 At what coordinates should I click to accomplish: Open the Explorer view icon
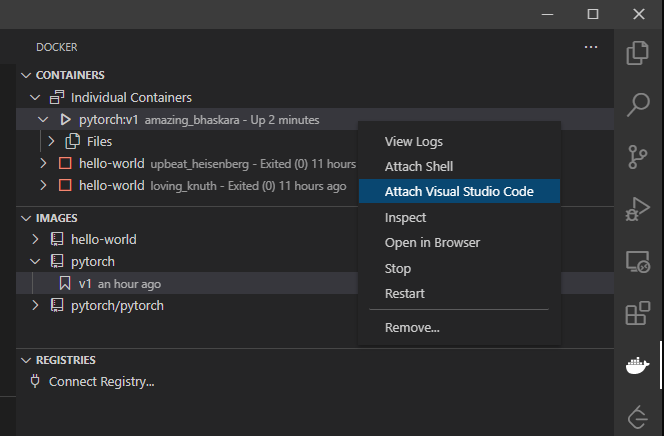pyautogui.click(x=637, y=53)
